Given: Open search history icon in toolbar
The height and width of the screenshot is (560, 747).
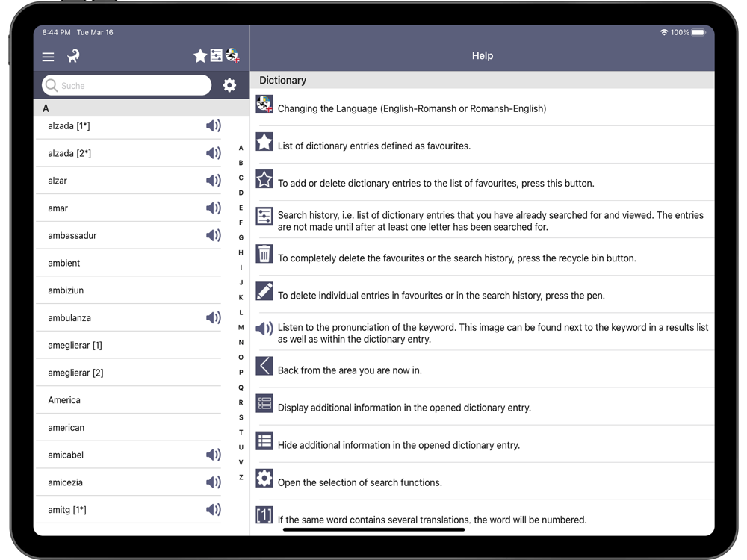Looking at the screenshot, I should click(217, 56).
